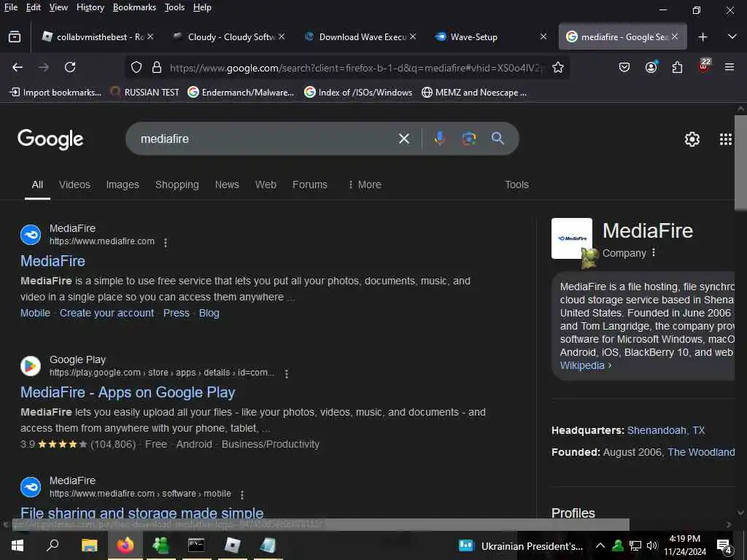Open Google apps grid
Image resolution: width=747 pixels, height=560 pixels.
725,139
